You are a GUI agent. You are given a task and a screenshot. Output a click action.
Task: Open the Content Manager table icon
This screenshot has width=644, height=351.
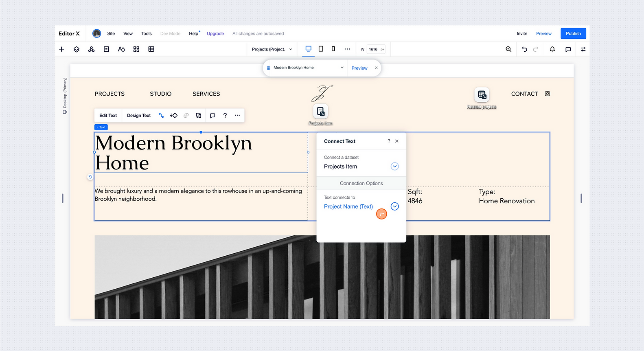click(151, 49)
